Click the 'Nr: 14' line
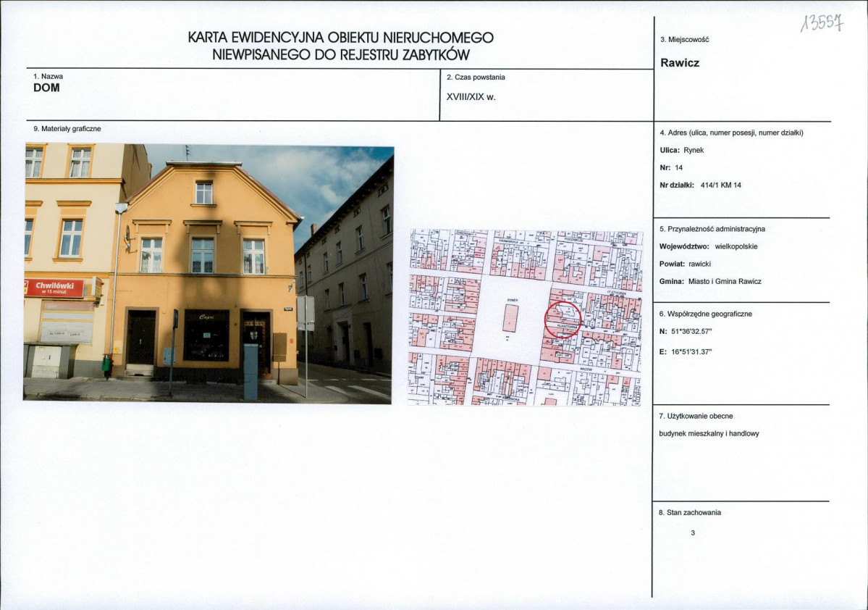 [x=671, y=167]
